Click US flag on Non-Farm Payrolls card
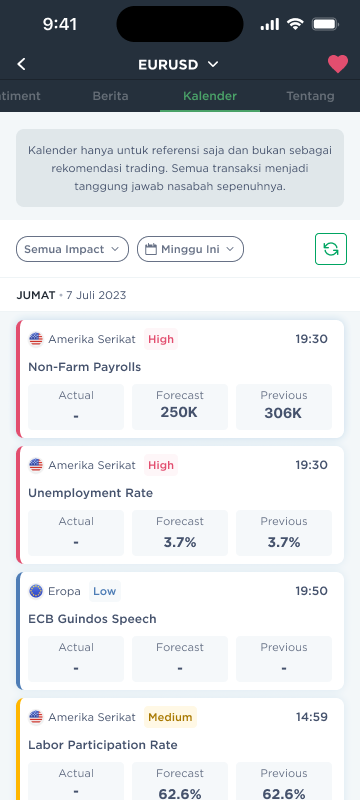The image size is (360, 800). (36, 339)
